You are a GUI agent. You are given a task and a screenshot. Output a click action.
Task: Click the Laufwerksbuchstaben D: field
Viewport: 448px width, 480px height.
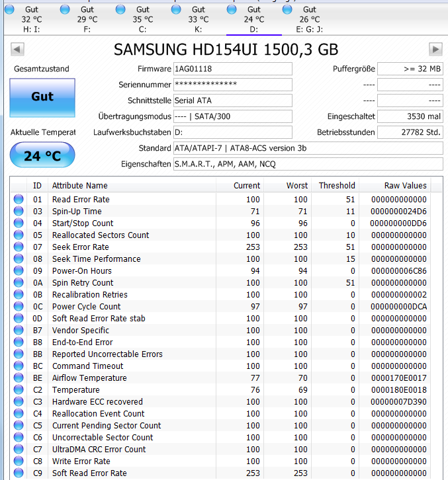[x=232, y=132]
